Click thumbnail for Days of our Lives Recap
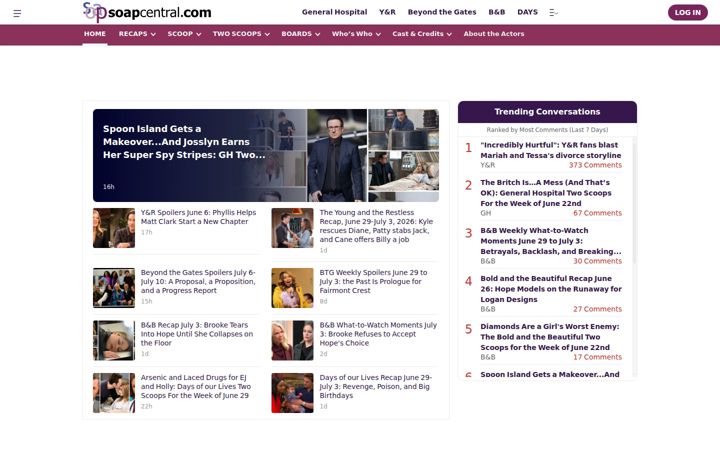The height and width of the screenshot is (450, 720). pos(292,393)
